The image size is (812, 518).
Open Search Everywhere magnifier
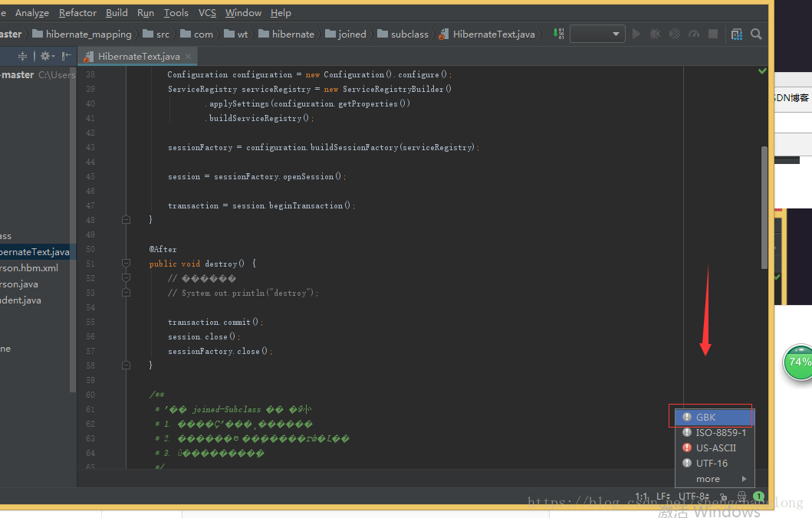pos(756,34)
